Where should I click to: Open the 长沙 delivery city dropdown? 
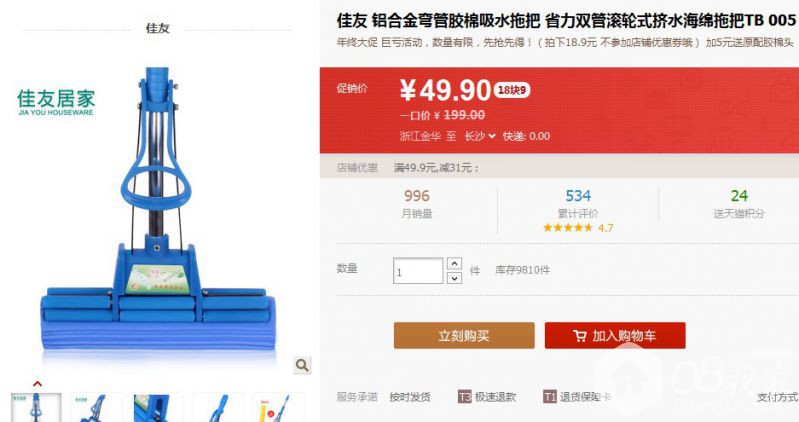tap(480, 136)
